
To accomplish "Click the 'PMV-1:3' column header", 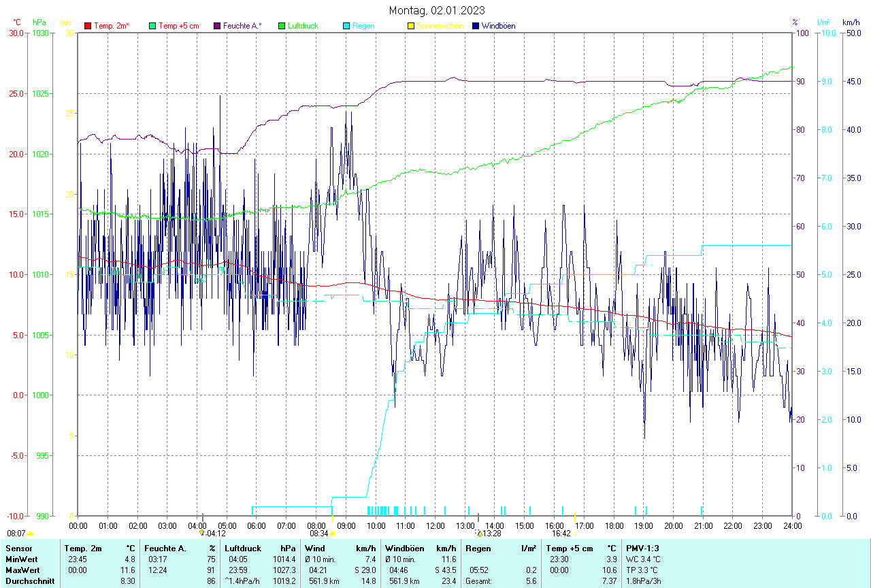I will coord(642,548).
